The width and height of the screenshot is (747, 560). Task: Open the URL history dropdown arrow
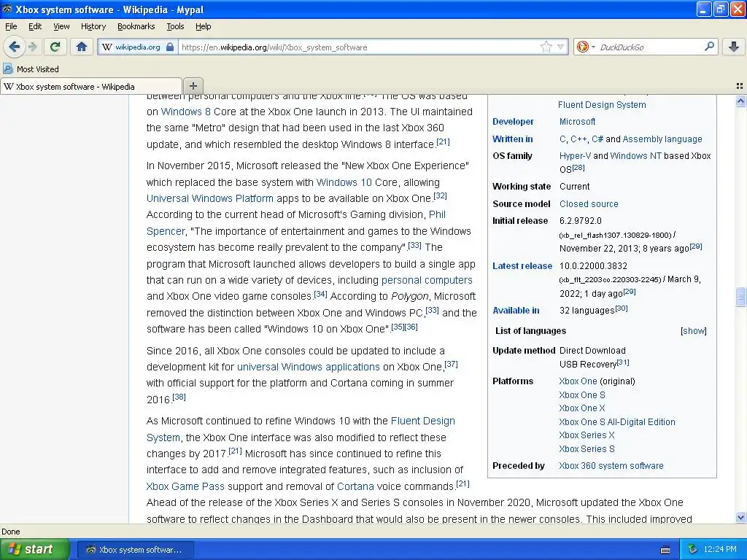(561, 47)
